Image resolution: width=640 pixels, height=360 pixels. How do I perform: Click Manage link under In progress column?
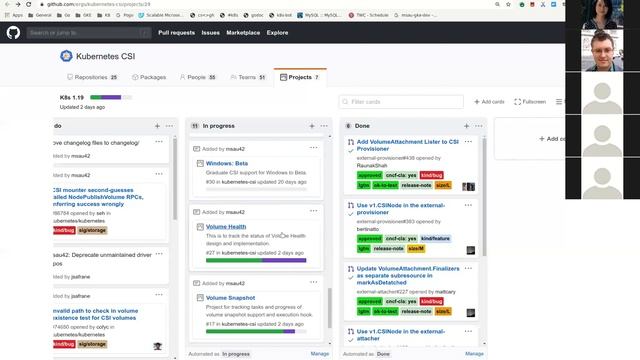[x=320, y=354]
